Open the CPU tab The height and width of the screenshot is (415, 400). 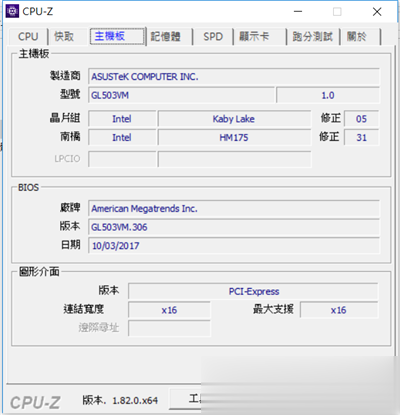click(x=28, y=36)
